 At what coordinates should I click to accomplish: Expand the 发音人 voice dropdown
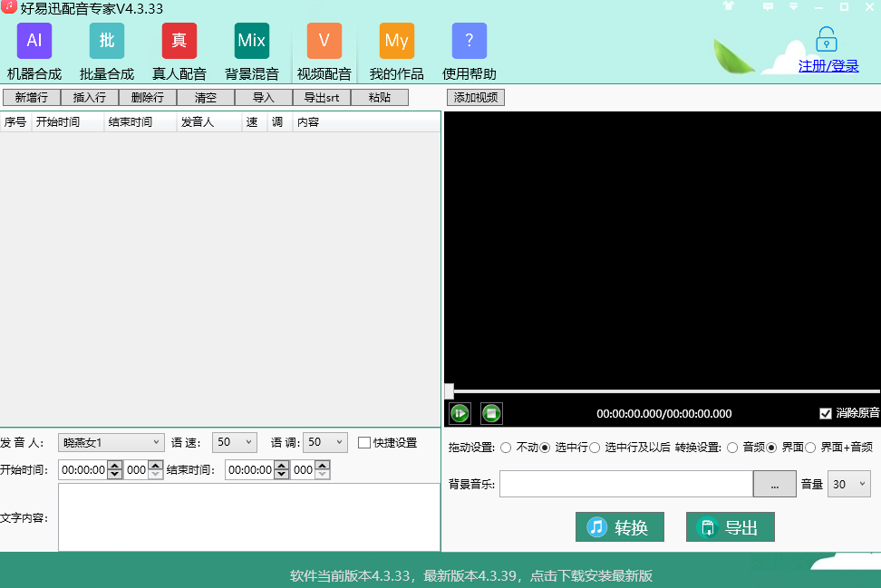pos(111,442)
